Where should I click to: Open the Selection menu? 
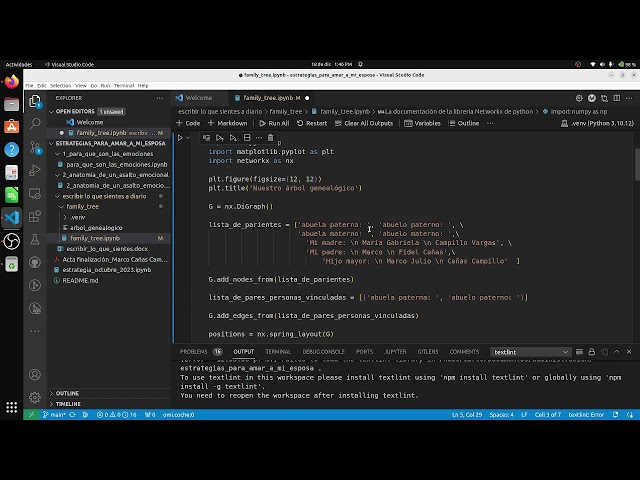[60, 86]
